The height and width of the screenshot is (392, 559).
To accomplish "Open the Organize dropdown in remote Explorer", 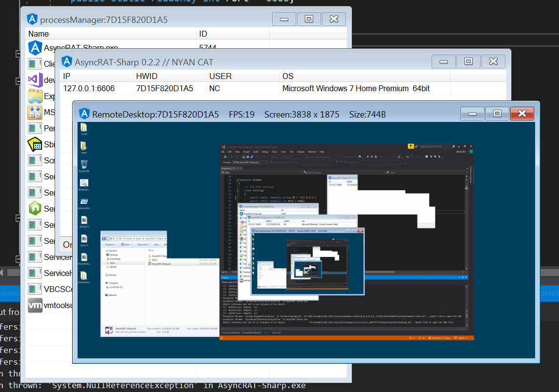I will [x=110, y=244].
